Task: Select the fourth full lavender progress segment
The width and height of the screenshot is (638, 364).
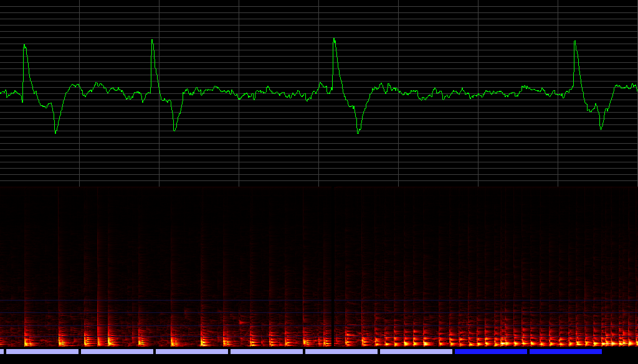Action: pos(267,352)
